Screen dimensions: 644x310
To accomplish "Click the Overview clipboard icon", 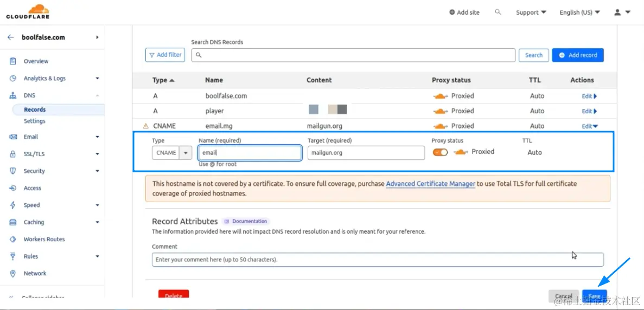I will pyautogui.click(x=12, y=61).
